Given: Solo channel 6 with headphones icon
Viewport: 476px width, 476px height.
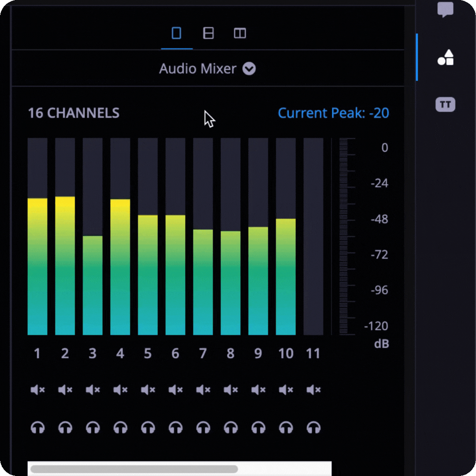Looking at the screenshot, I should point(175,428).
